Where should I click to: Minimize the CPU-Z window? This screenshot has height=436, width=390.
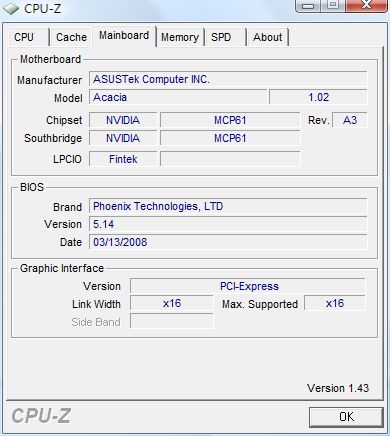(x=309, y=6)
